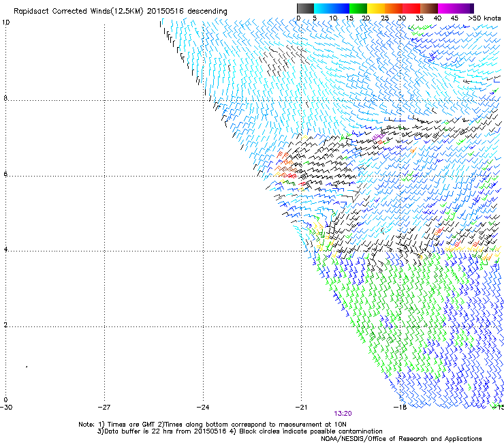Select the '4' latitude label on the left axis
The width and height of the screenshot is (504, 443).
pyautogui.click(x=5, y=249)
